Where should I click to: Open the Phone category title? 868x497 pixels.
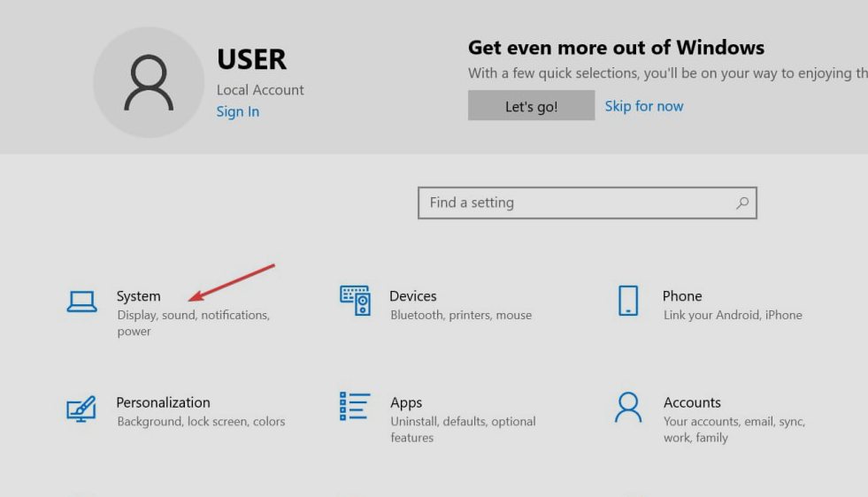tap(682, 296)
